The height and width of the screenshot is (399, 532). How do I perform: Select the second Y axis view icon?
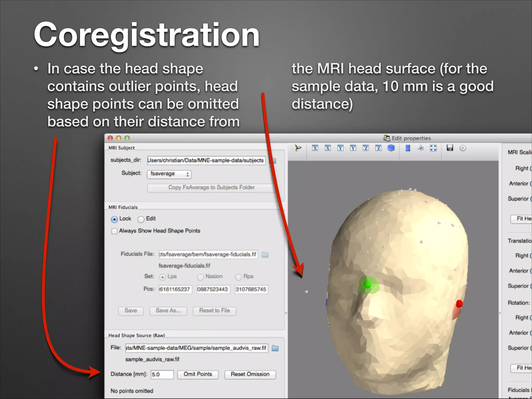[x=353, y=148]
